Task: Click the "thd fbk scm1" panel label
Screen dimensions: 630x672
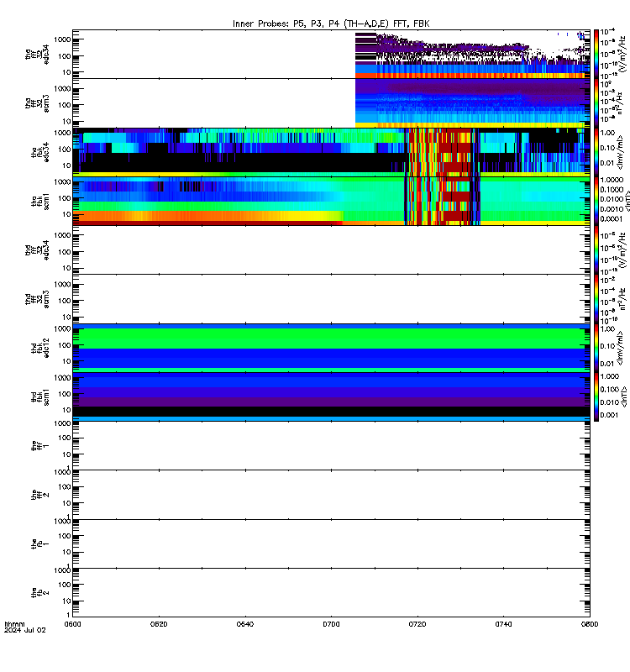Action: pyautogui.click(x=40, y=396)
